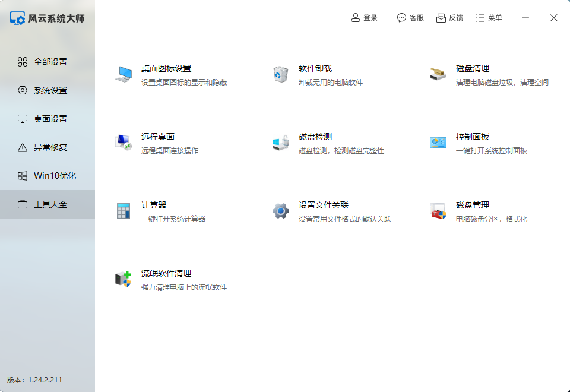Click the 流氓软件清理 shield icon

123,279
